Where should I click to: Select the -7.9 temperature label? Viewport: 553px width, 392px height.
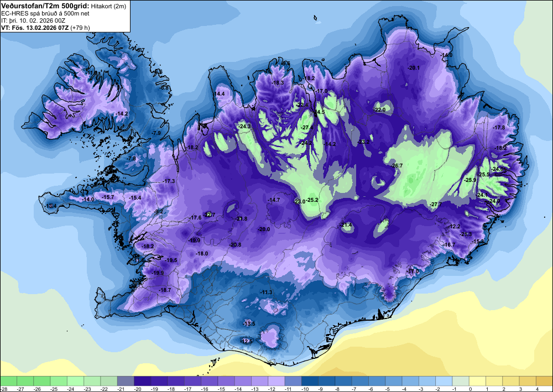pyautogui.click(x=156, y=133)
